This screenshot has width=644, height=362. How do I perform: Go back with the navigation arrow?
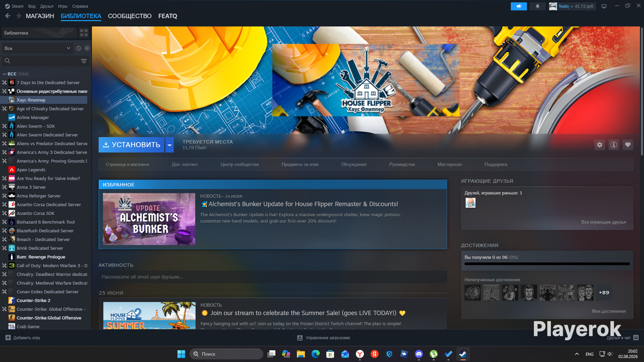point(8,16)
